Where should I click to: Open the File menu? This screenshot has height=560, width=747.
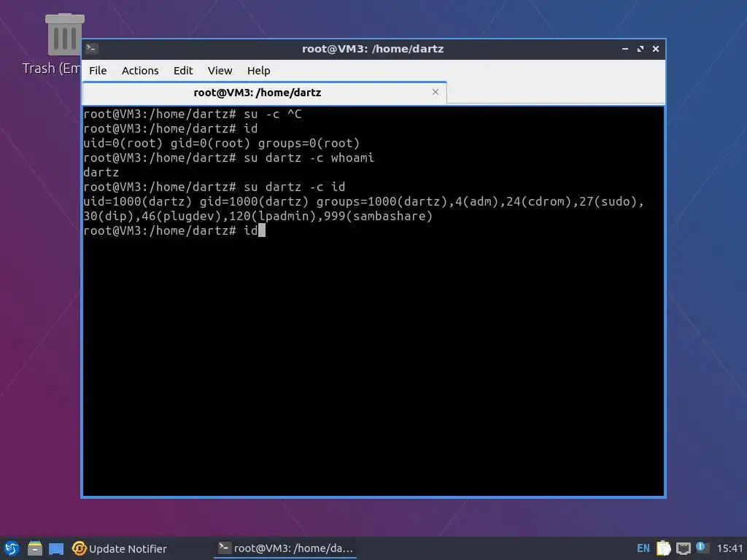pos(98,71)
